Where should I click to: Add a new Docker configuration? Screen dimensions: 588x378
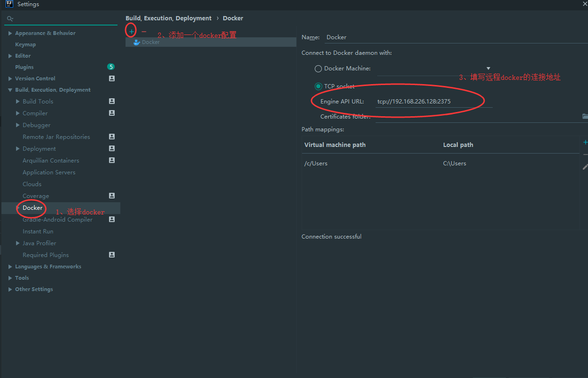tap(132, 31)
